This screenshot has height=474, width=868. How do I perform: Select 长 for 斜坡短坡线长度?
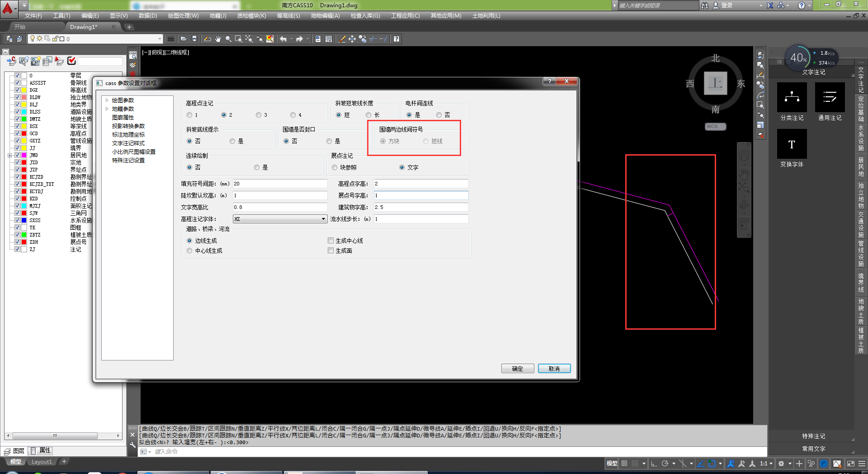pyautogui.click(x=368, y=115)
